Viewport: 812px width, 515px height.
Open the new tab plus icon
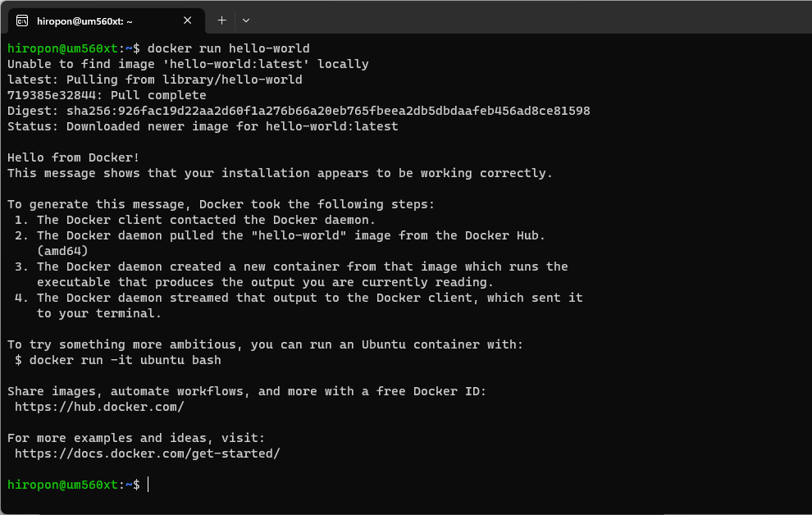click(222, 20)
